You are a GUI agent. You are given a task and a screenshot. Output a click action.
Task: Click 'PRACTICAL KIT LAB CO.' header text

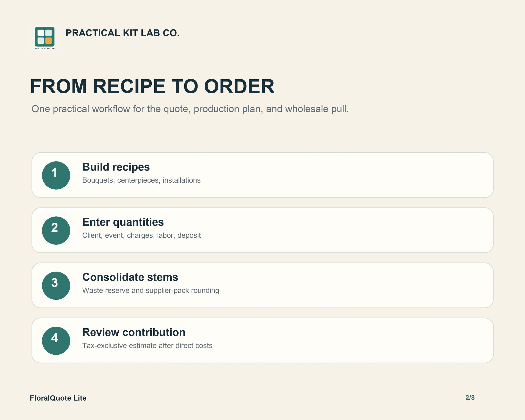(122, 33)
